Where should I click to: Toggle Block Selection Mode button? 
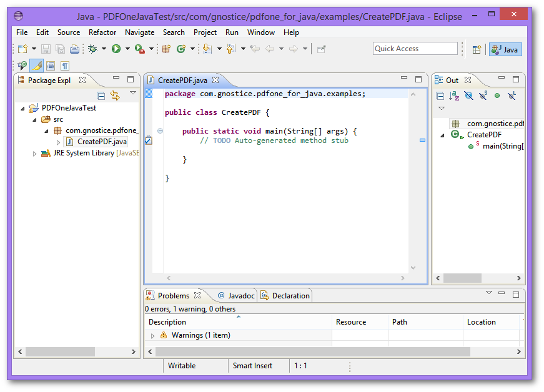pos(51,66)
